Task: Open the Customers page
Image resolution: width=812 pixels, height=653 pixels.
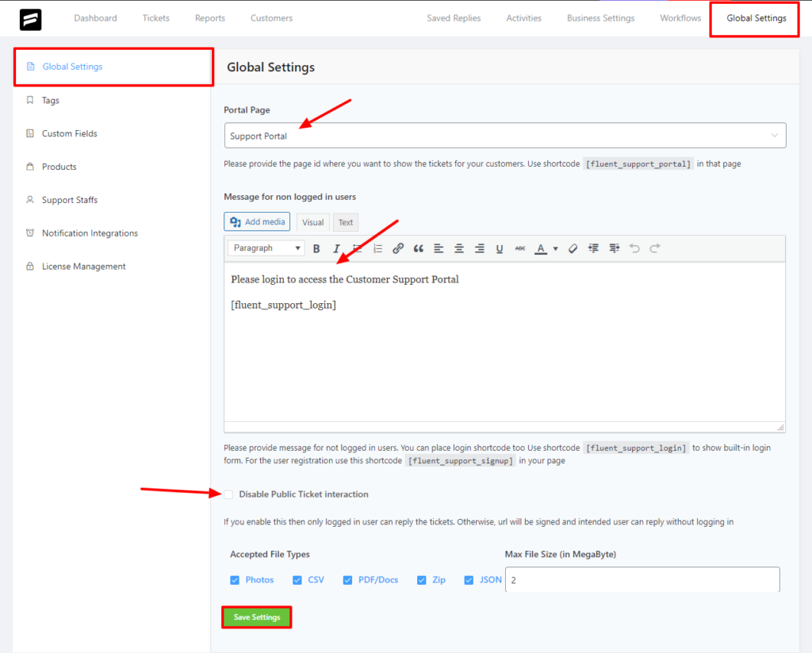Action: click(271, 18)
